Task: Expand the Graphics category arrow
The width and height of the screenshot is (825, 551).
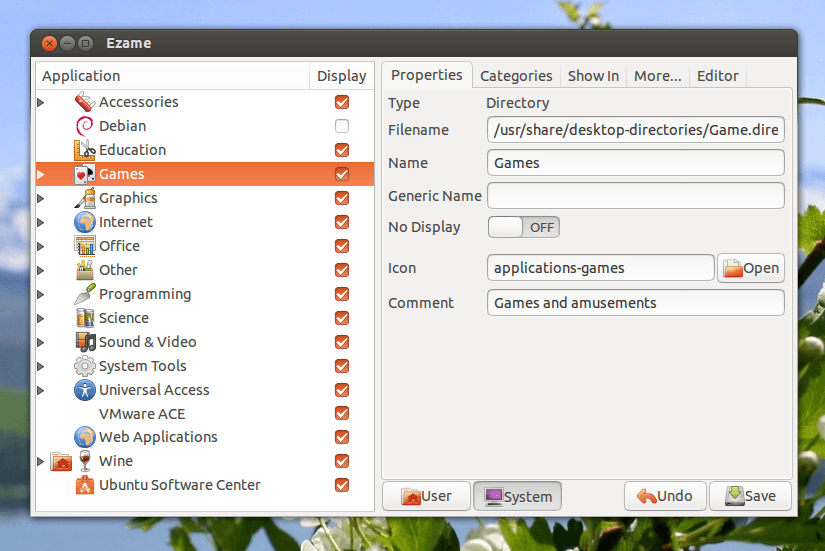Action: pyautogui.click(x=41, y=198)
